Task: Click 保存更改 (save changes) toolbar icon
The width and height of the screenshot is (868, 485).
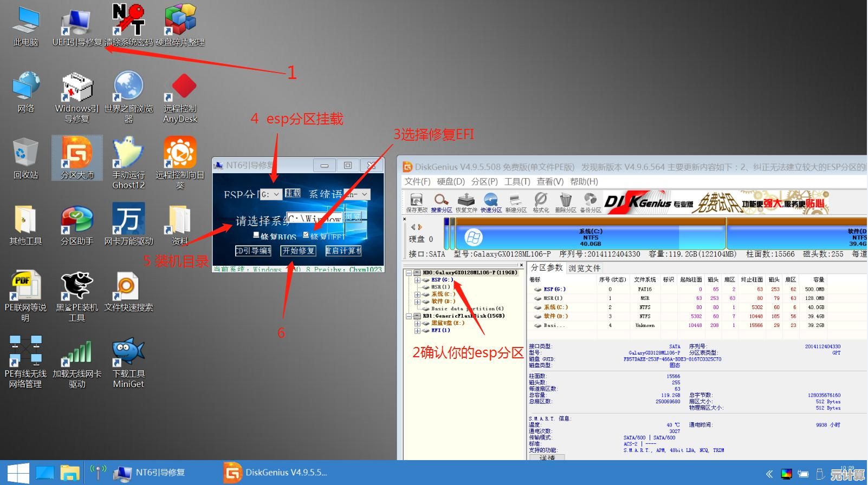Action: 416,202
